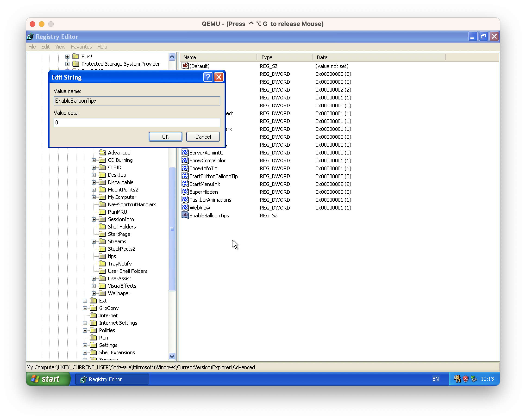The image size is (526, 420).
Task: Click the WebView DWORD value icon
Action: click(x=185, y=207)
